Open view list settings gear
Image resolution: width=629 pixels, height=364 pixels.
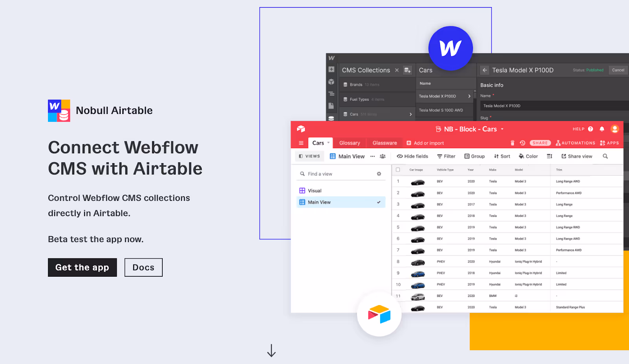tap(379, 174)
